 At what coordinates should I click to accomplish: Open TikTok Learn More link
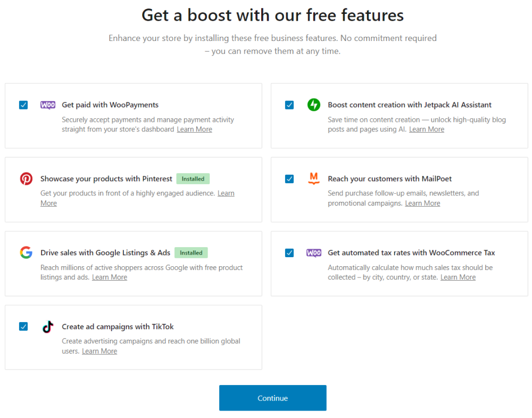[x=99, y=351]
